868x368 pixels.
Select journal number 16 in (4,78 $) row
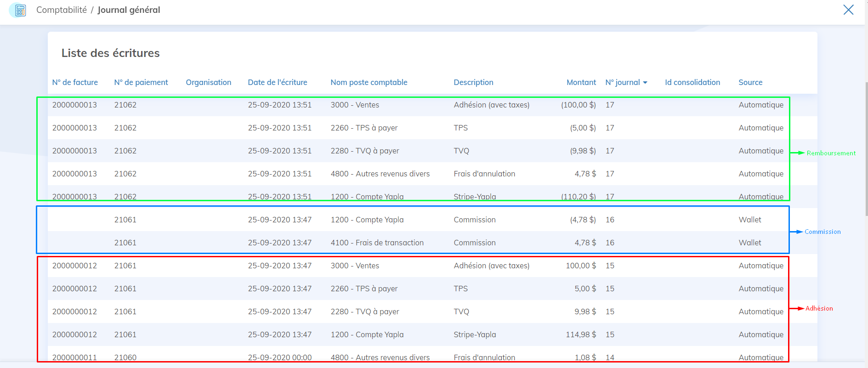(610, 220)
